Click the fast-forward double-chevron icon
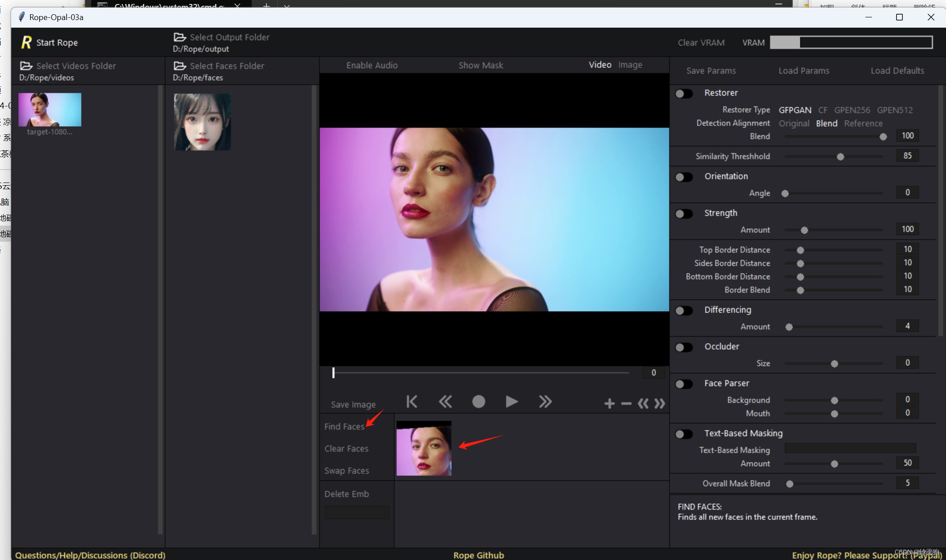 click(545, 402)
